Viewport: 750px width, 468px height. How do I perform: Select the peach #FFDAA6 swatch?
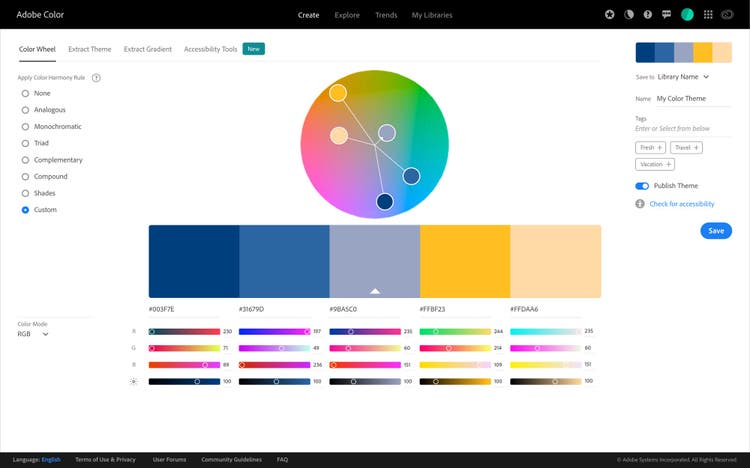coord(556,261)
